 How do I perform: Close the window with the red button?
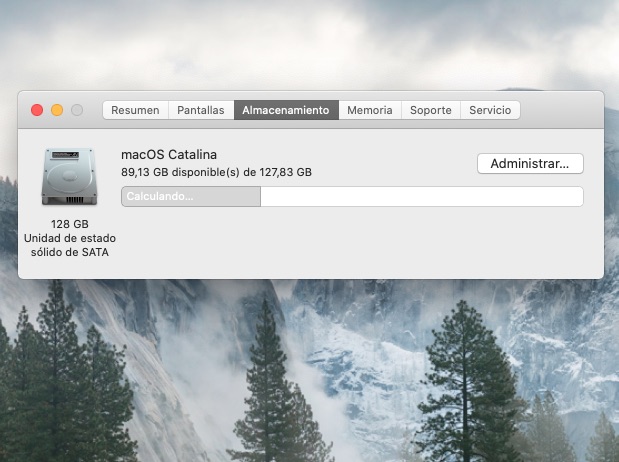[x=37, y=110]
